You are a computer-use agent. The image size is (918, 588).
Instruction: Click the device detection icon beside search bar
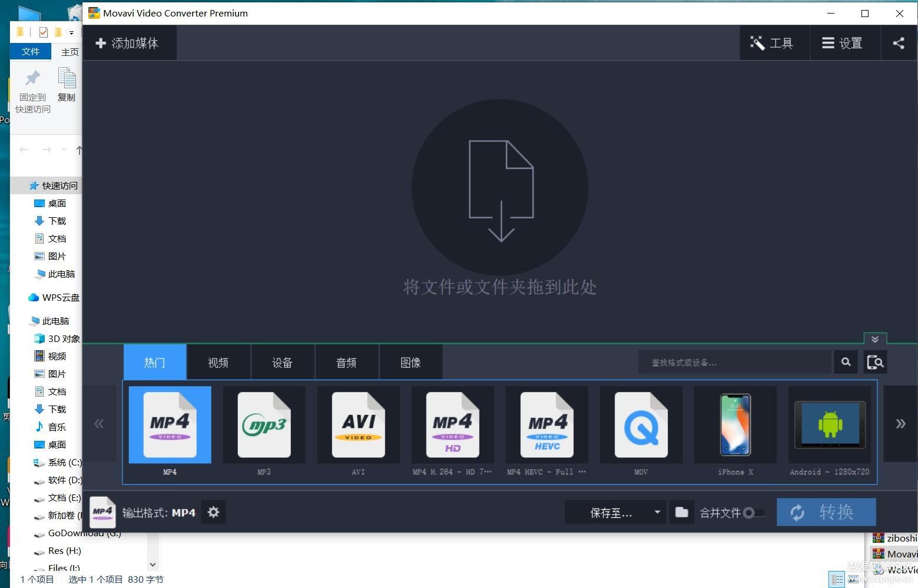[x=875, y=362]
